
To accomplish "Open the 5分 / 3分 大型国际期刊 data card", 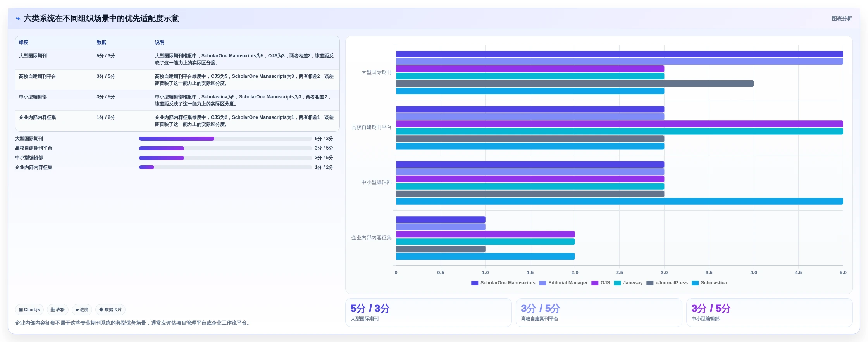I will 429,313.
